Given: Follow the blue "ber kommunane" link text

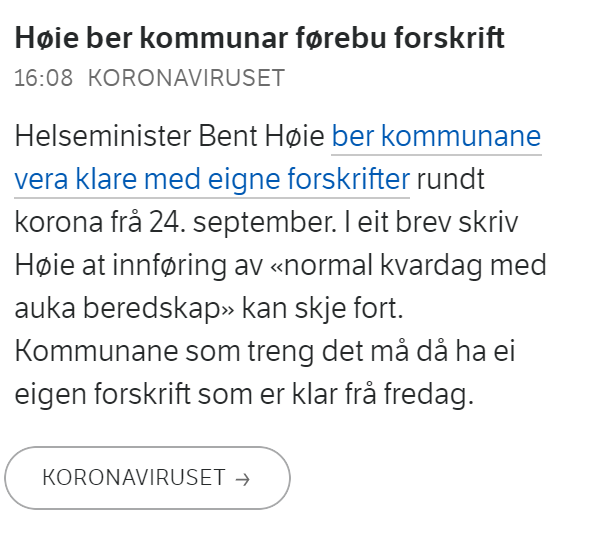Looking at the screenshot, I should click(436, 136).
